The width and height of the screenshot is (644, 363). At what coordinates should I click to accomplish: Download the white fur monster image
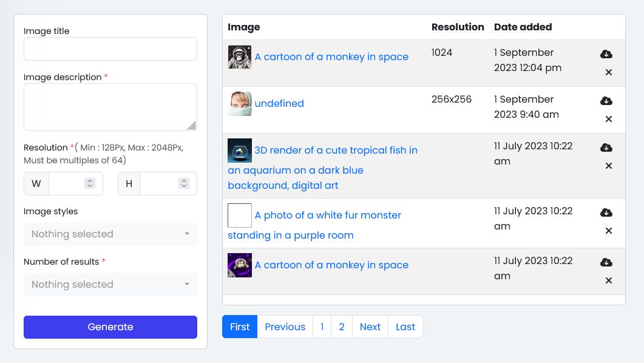tap(606, 212)
